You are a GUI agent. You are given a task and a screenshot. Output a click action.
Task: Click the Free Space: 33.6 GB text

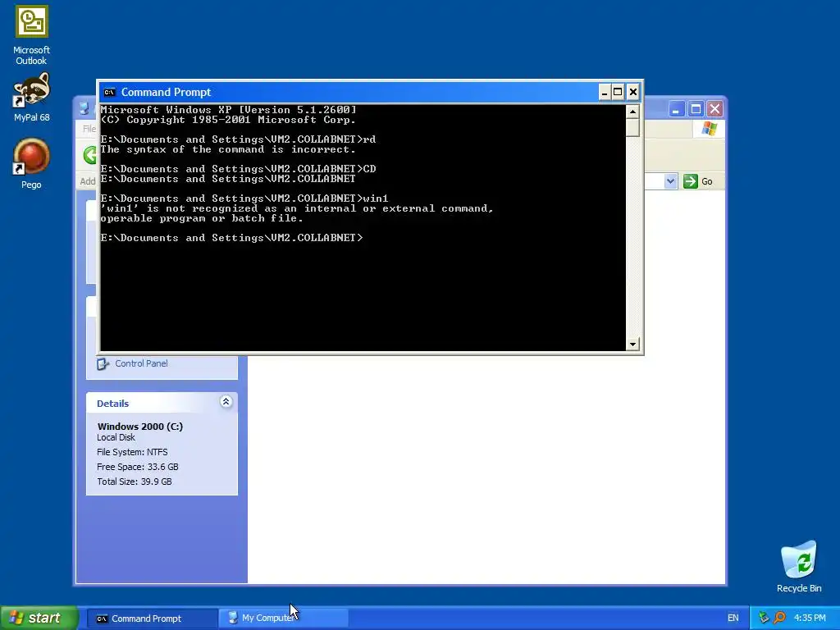coord(138,467)
